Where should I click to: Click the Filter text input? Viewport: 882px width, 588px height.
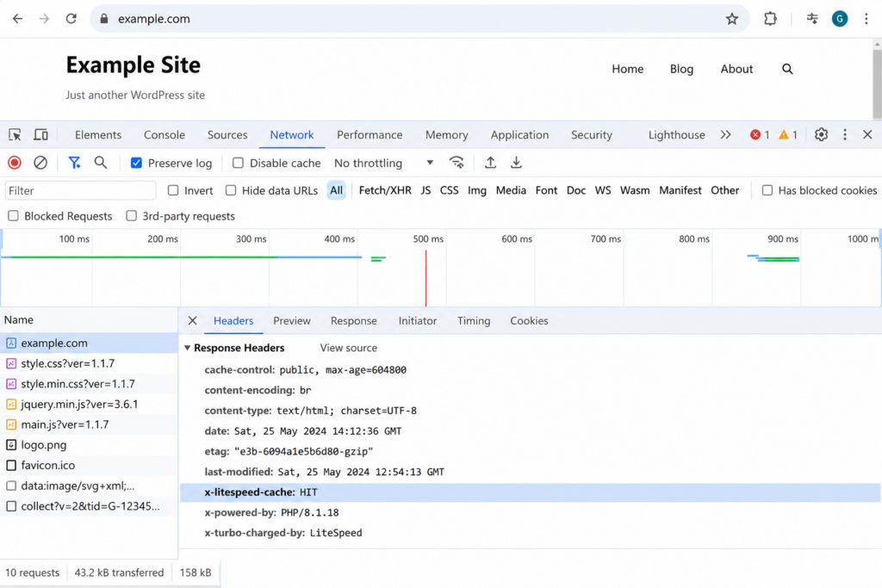coord(80,190)
